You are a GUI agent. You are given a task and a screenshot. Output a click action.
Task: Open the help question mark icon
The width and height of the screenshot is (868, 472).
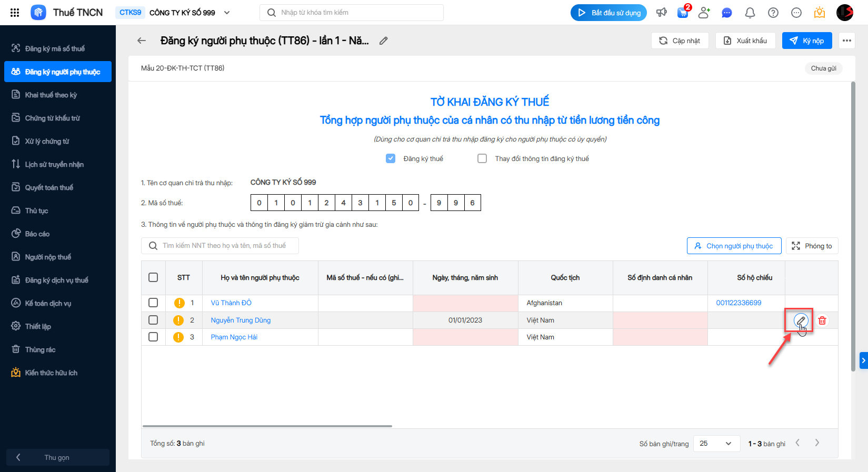coord(773,13)
